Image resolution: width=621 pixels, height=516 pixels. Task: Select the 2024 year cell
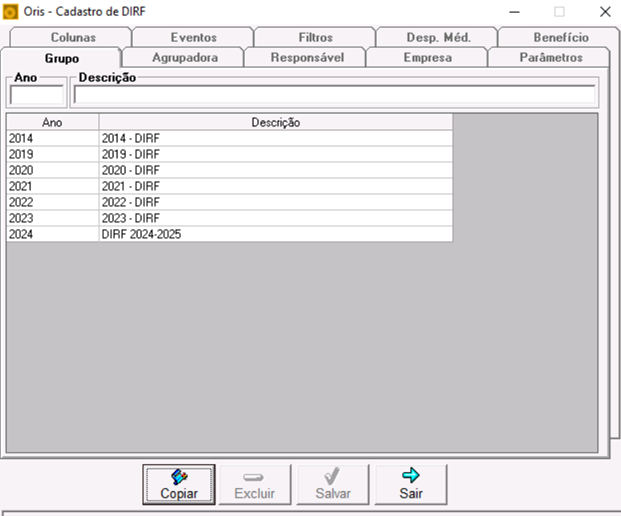[52, 234]
